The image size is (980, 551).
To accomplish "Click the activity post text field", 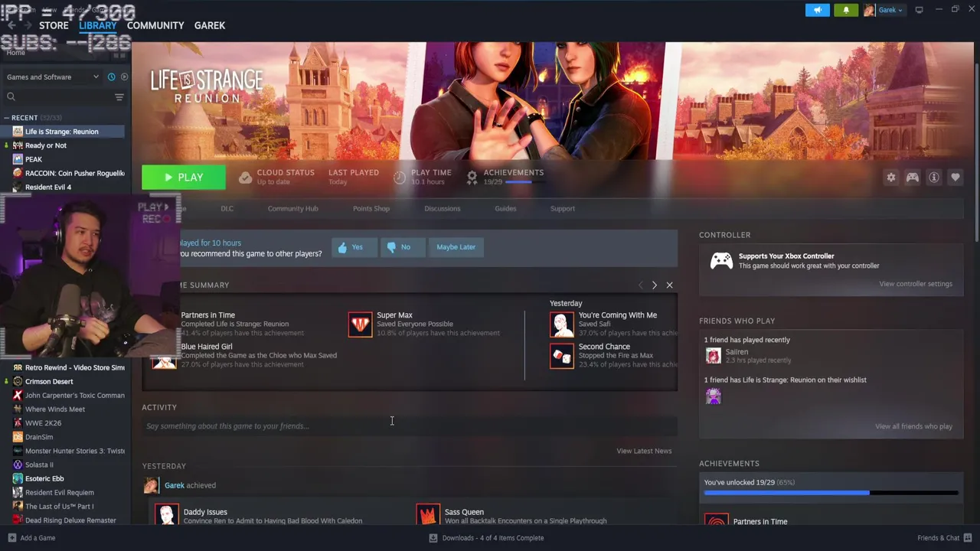I will pos(410,426).
